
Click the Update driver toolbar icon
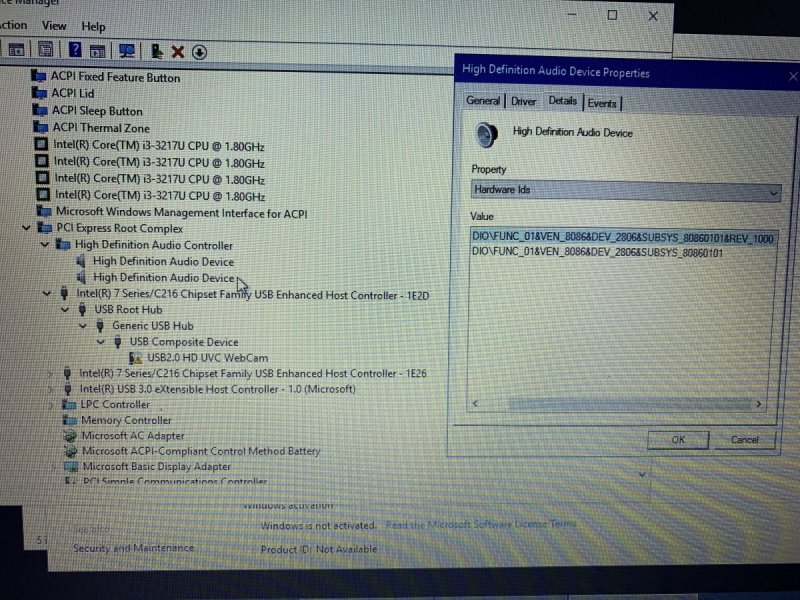[157, 51]
